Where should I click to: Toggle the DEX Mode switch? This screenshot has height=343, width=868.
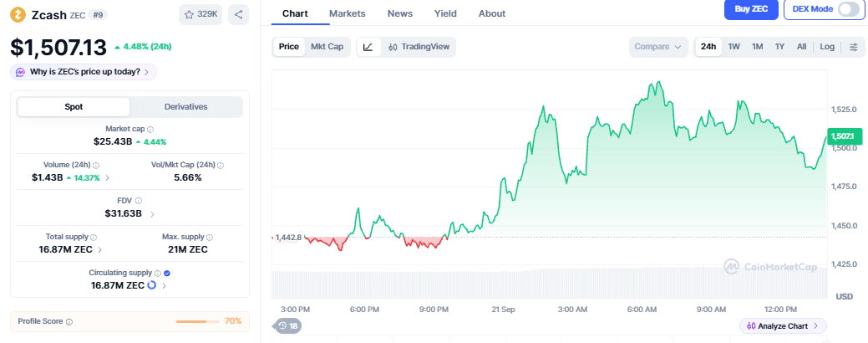click(x=849, y=9)
